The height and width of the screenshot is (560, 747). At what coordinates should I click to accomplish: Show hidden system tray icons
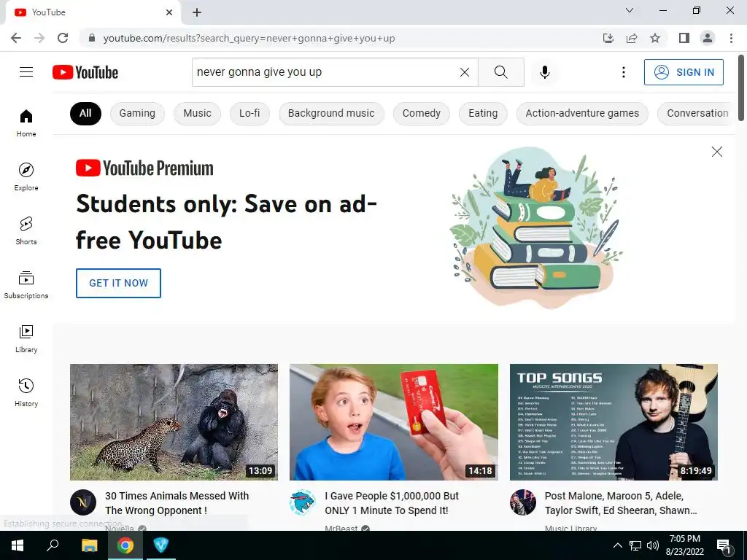coord(617,545)
